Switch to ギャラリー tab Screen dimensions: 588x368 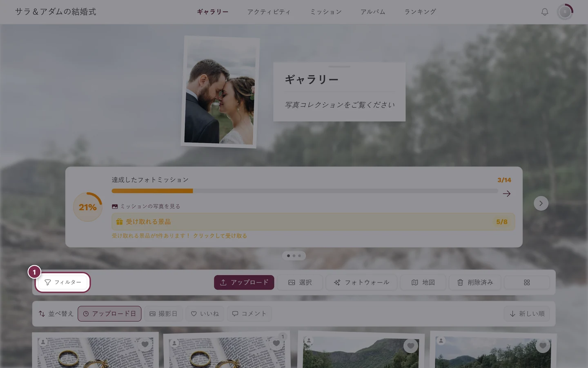click(x=213, y=12)
